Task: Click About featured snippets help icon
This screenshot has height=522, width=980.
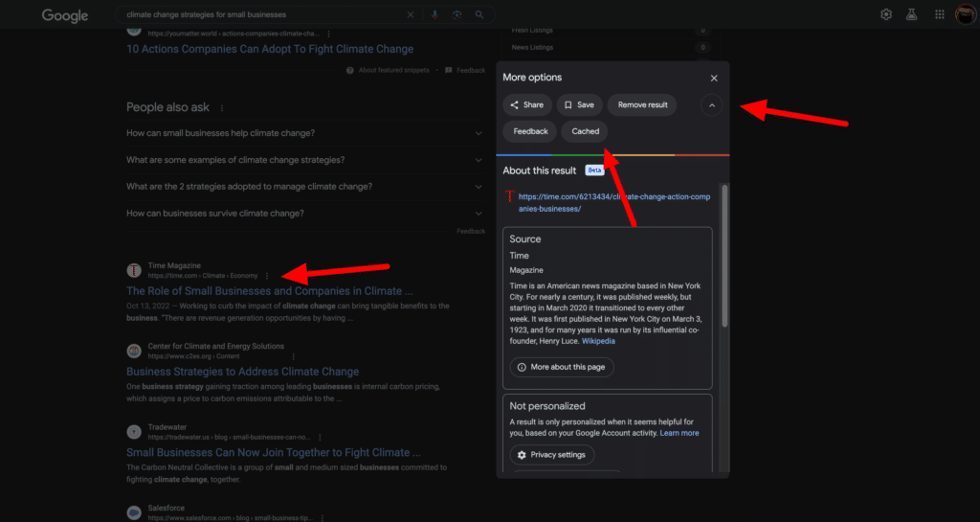Action: coord(350,71)
